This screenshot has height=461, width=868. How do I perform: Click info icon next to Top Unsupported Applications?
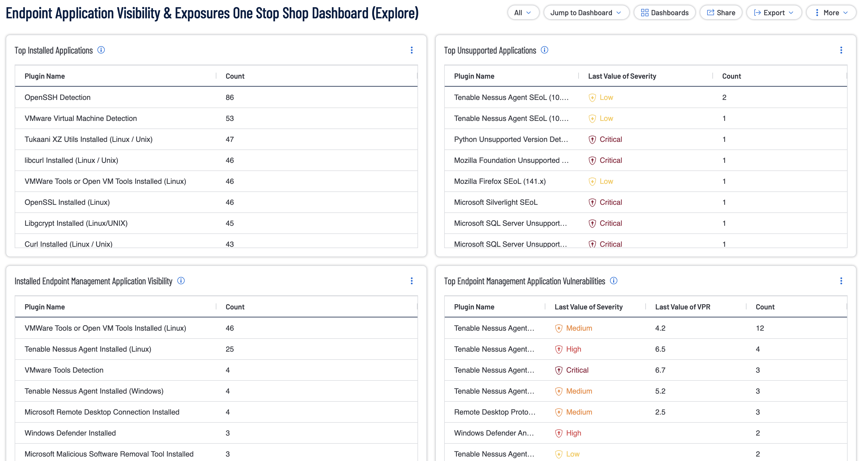click(x=545, y=50)
